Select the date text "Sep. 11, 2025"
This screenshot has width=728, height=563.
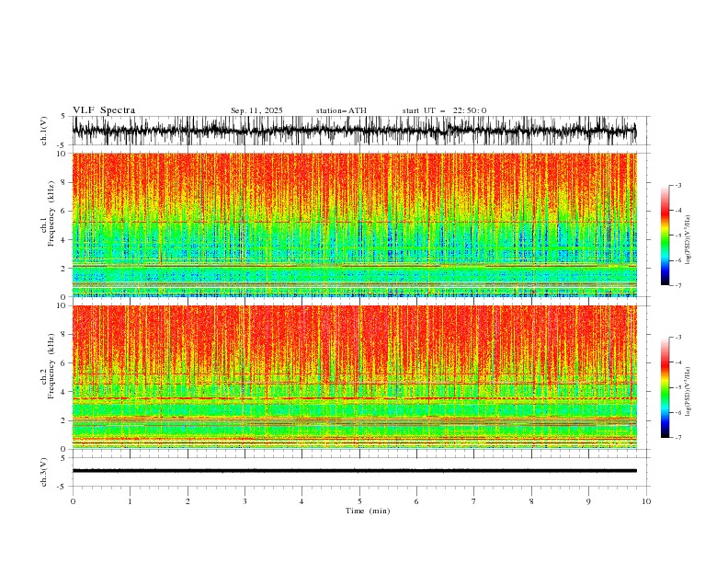256,110
